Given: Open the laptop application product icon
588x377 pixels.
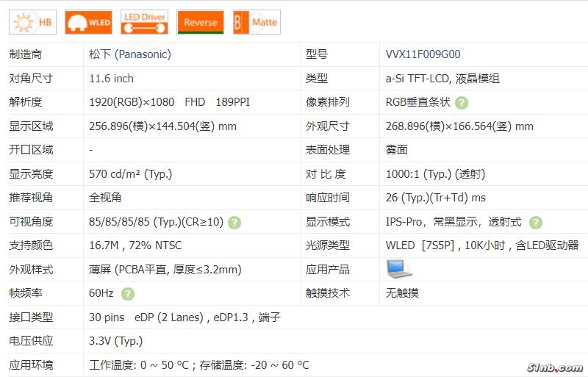Looking at the screenshot, I should coord(399,269).
